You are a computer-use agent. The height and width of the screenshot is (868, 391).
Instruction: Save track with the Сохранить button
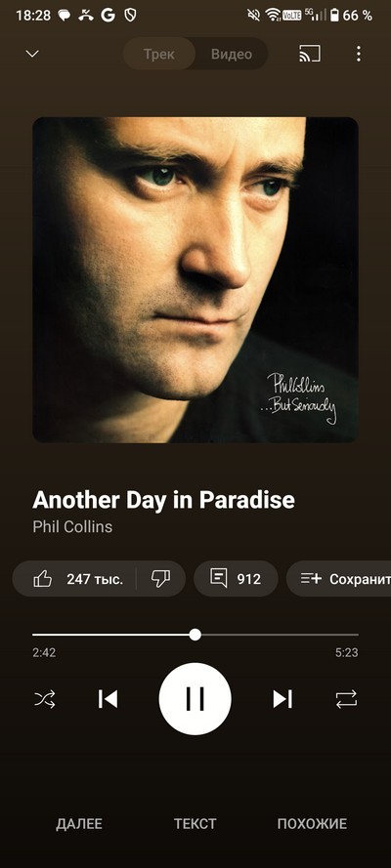click(339, 579)
